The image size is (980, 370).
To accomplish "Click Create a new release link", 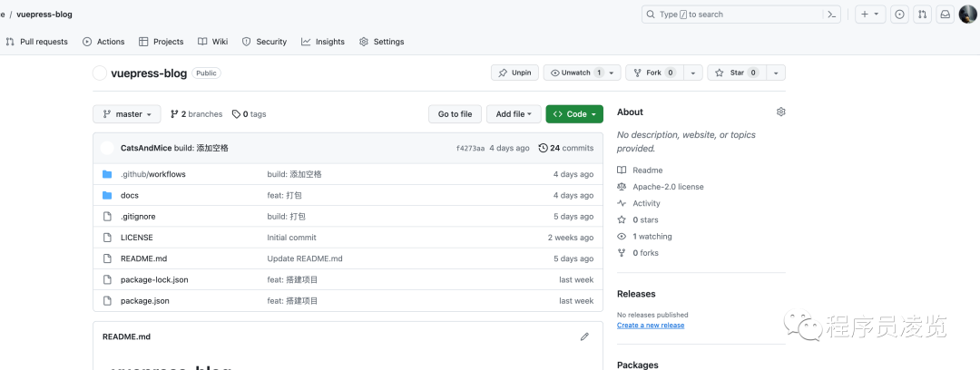I will [x=651, y=326].
